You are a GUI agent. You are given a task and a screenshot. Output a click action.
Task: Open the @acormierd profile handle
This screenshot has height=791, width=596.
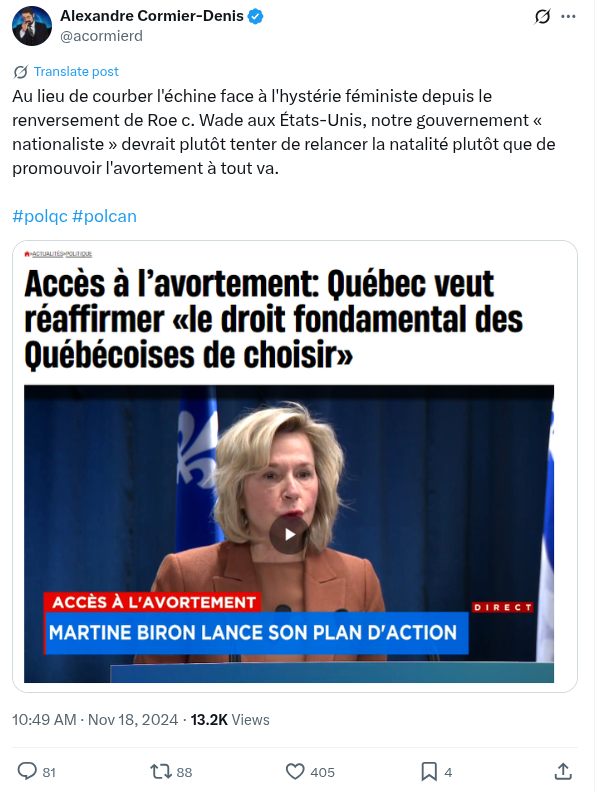[x=101, y=36]
